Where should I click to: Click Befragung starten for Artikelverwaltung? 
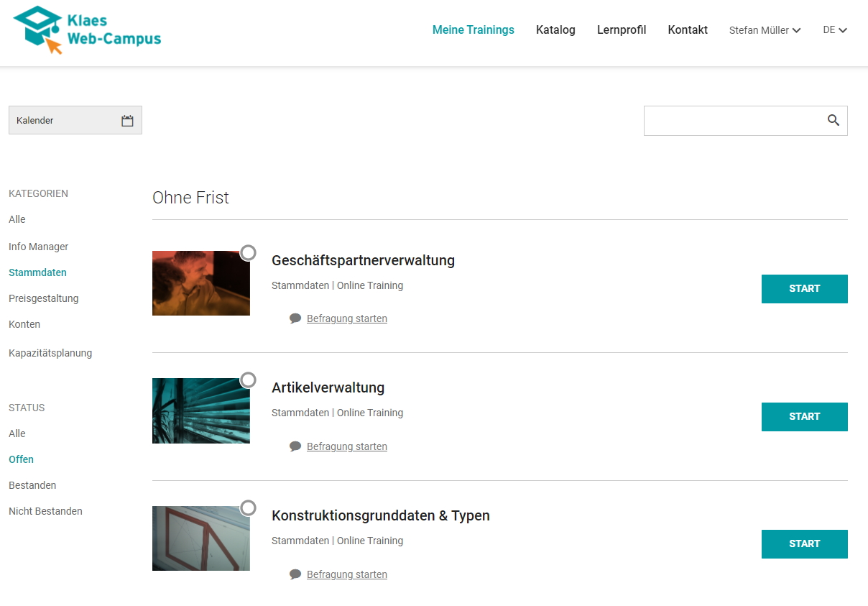[x=347, y=446]
